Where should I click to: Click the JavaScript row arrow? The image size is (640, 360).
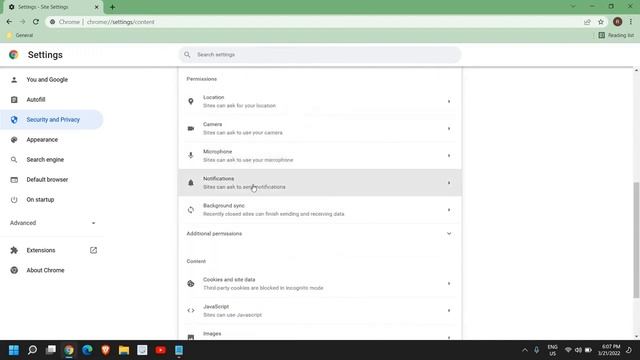tap(449, 311)
